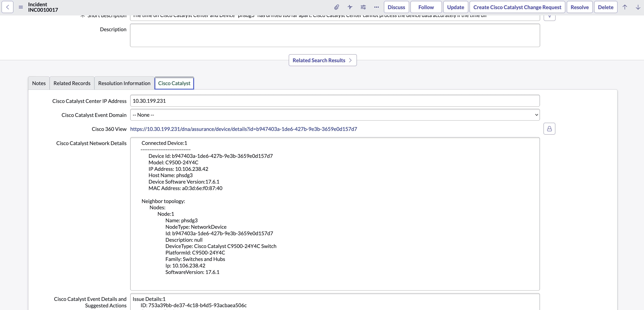Click the 'MAC Address: a0:3d:6e:f0:87:40' line
644x310 pixels.
point(185,188)
